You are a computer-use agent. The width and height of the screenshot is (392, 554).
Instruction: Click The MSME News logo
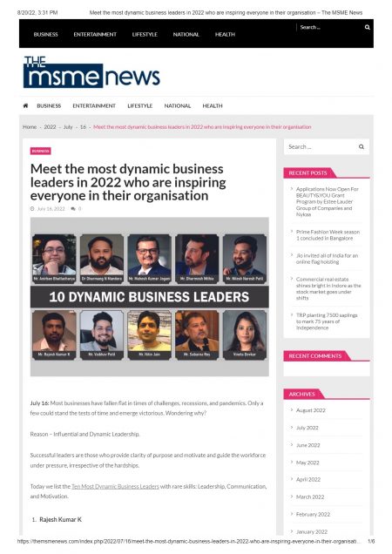point(91,71)
